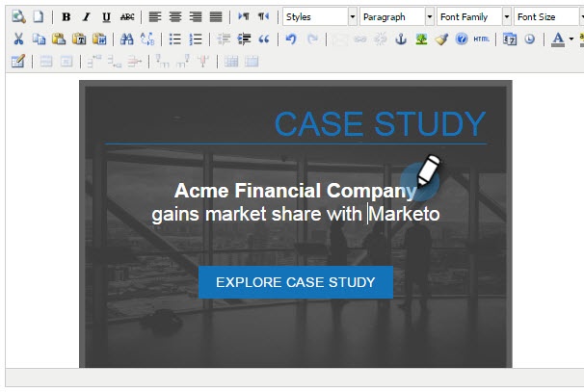Screen dimensions: 584x392
Task: Click Insert Row Before icon
Action: pos(94,61)
